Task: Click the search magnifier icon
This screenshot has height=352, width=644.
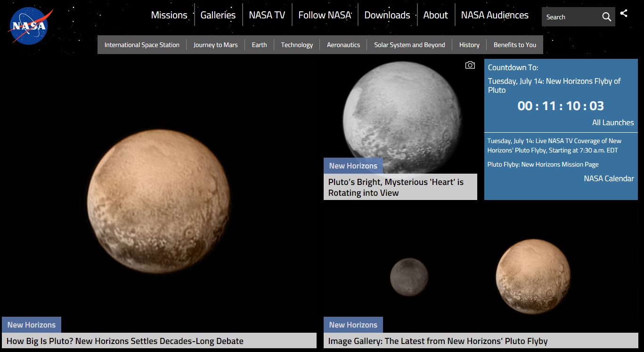Action: (x=606, y=17)
